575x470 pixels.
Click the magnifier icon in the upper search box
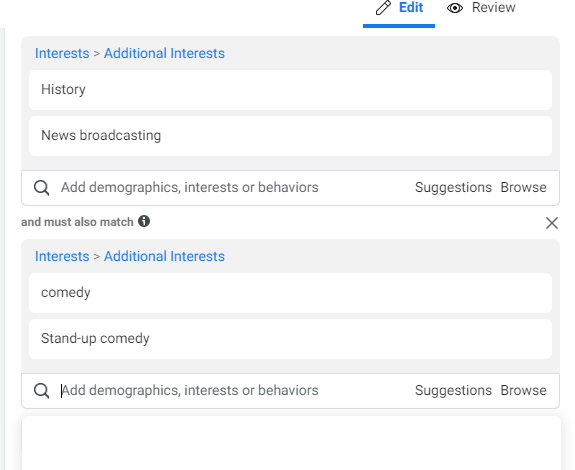[x=41, y=188]
